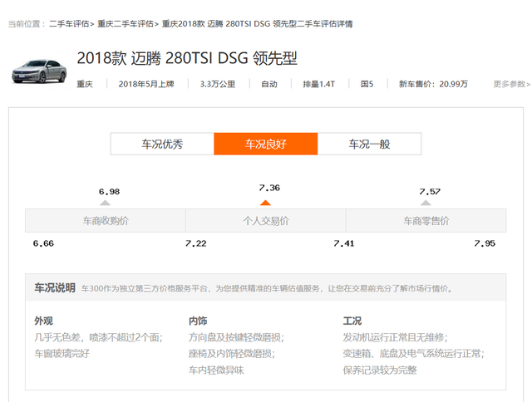
Task: Click the 变速箱、底盘及电气系统运行正常 line
Action: coord(414,354)
